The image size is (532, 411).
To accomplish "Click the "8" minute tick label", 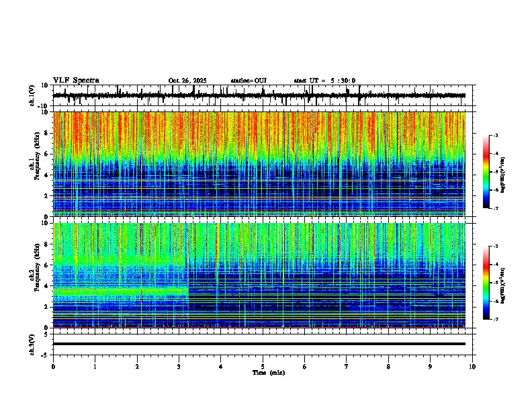I will click(388, 367).
